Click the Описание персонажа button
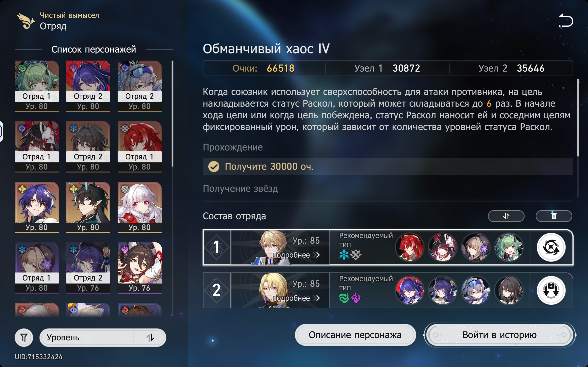 (x=355, y=335)
